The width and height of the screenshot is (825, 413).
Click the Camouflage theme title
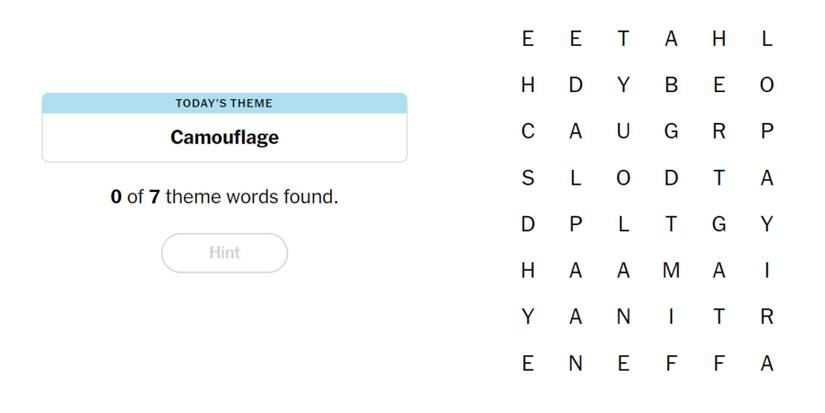pyautogui.click(x=224, y=137)
